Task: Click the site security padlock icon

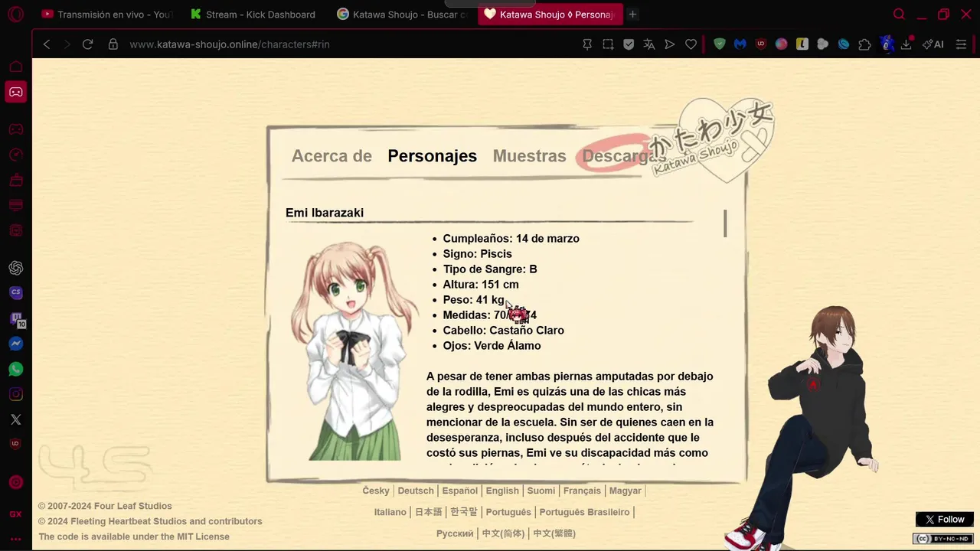Action: [113, 44]
